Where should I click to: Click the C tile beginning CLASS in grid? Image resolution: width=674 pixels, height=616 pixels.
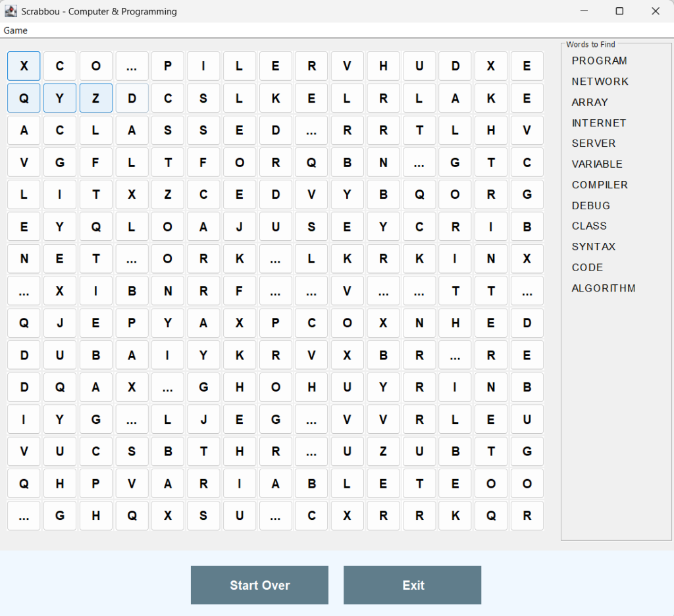[60, 130]
